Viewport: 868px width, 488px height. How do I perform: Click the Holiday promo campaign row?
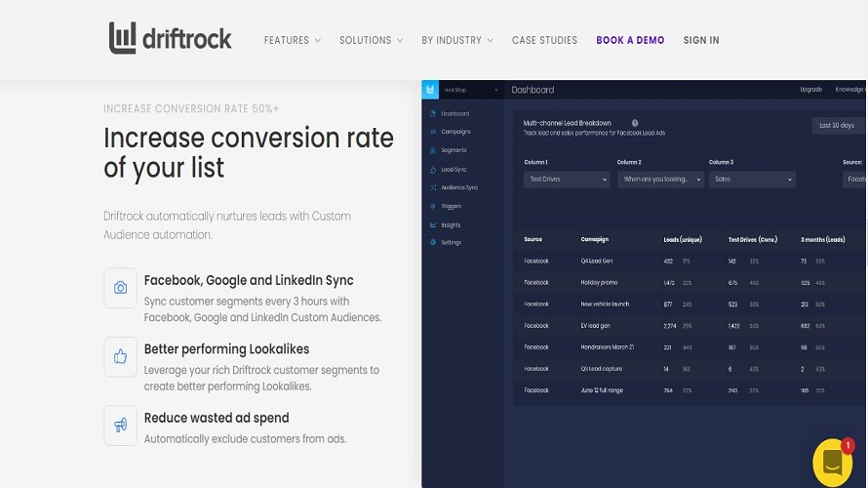(x=690, y=282)
